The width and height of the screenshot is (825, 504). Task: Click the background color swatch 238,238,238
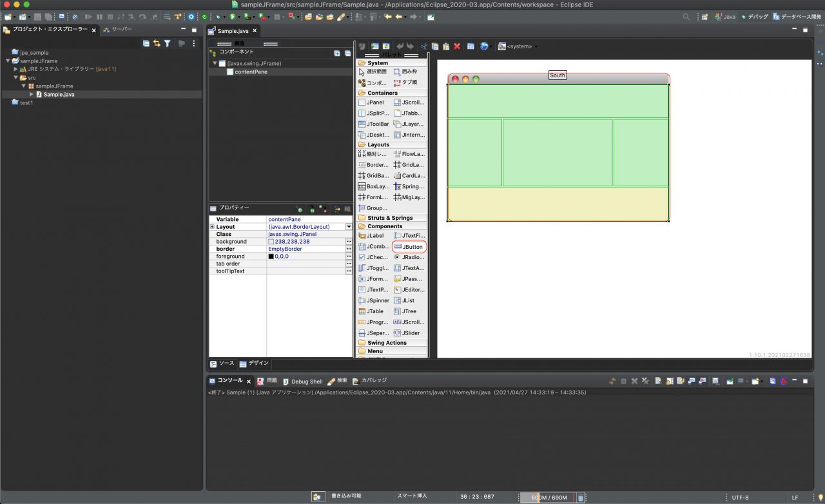click(271, 242)
